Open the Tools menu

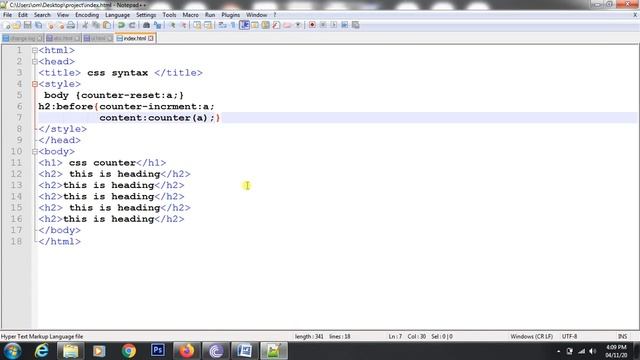[x=169, y=15]
